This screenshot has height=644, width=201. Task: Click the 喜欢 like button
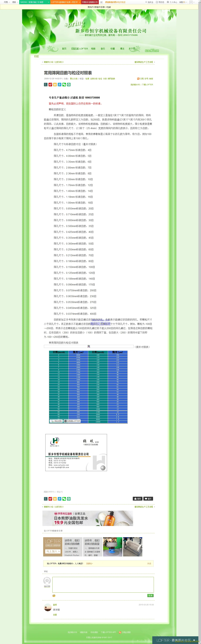click(x=148, y=499)
